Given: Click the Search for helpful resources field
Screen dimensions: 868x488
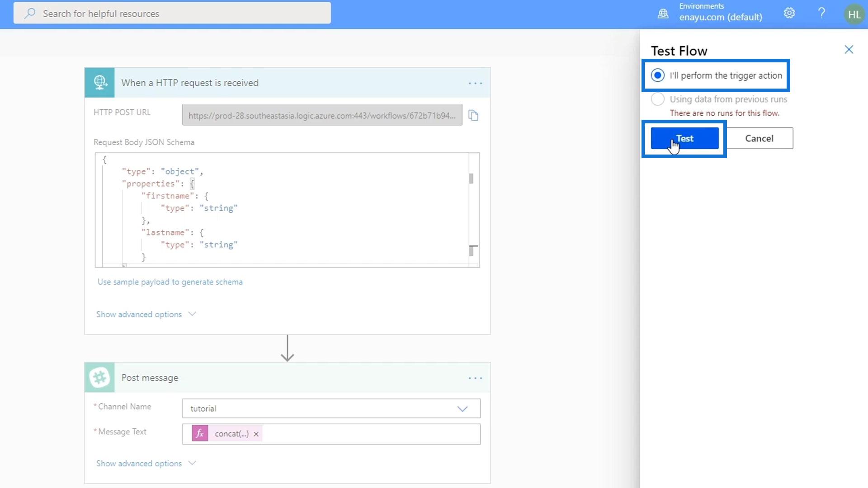Looking at the screenshot, I should pyautogui.click(x=172, y=14).
